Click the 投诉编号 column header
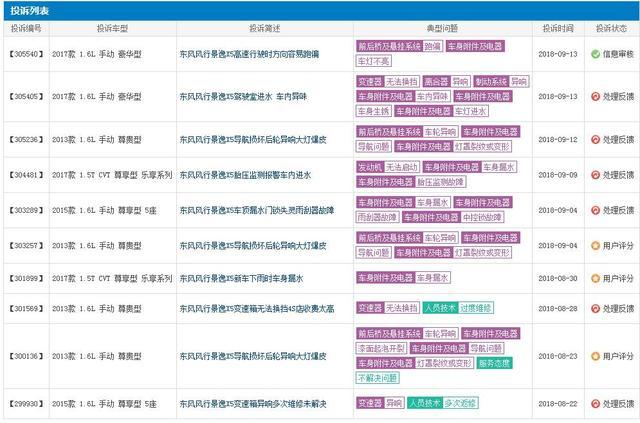Image resolution: width=640 pixels, height=423 pixels. pos(26,28)
